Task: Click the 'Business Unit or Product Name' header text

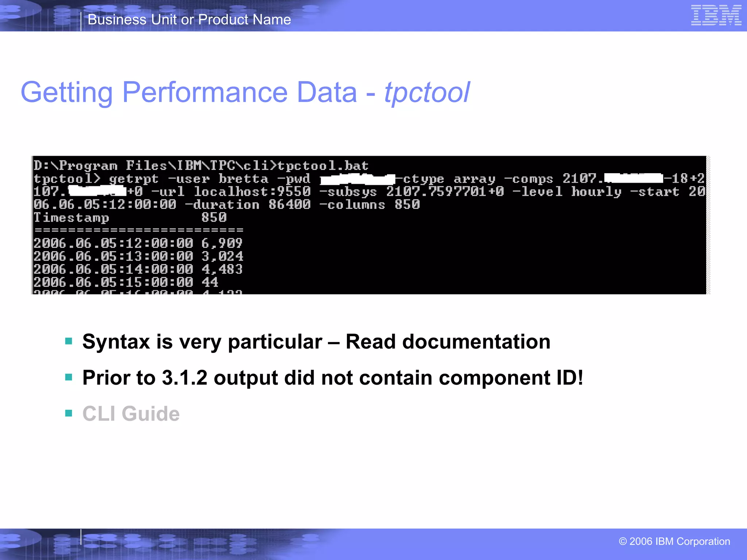Action: (x=189, y=20)
